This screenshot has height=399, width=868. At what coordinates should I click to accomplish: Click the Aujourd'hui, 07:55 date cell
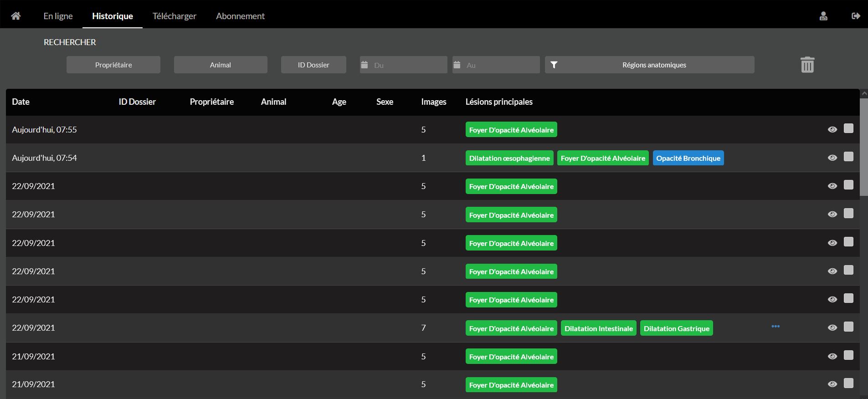pos(44,129)
